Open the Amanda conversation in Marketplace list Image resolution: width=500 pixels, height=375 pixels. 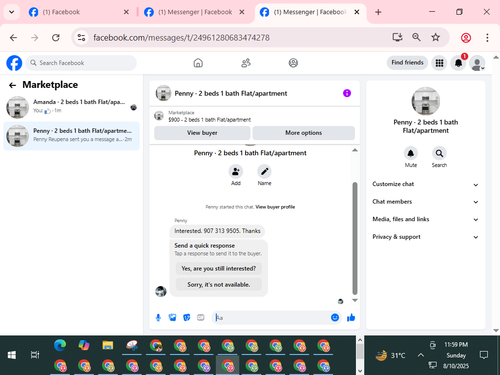tap(71, 107)
